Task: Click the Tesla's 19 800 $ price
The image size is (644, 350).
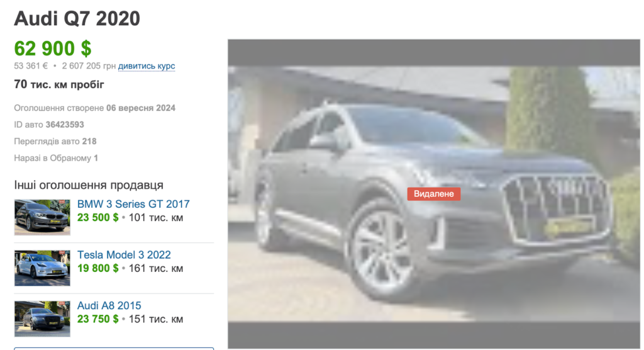Action: (97, 269)
